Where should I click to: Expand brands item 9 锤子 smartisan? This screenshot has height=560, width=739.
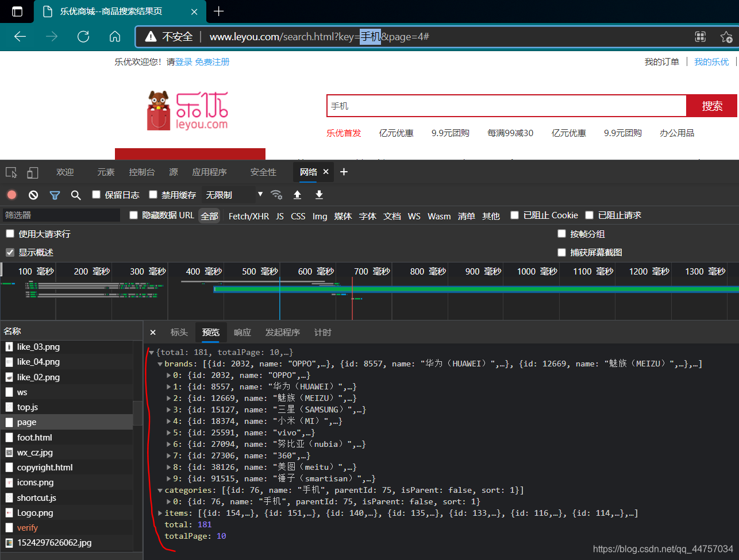point(169,479)
